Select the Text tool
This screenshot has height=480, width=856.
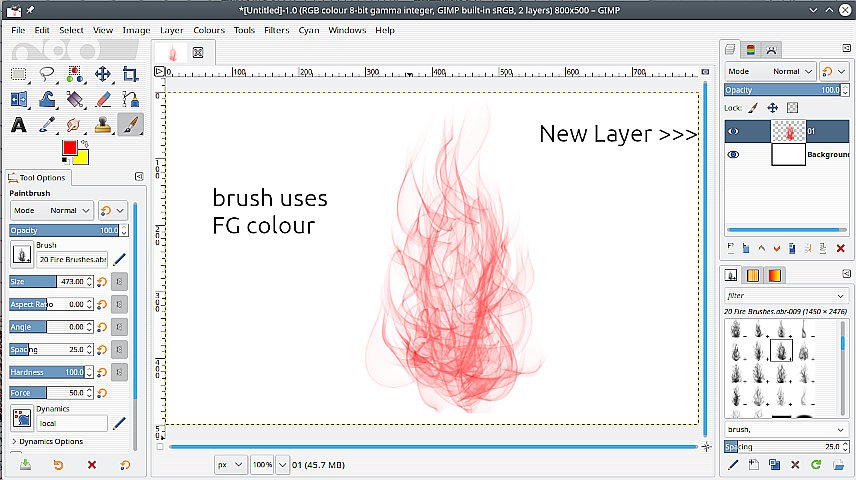pyautogui.click(x=19, y=125)
